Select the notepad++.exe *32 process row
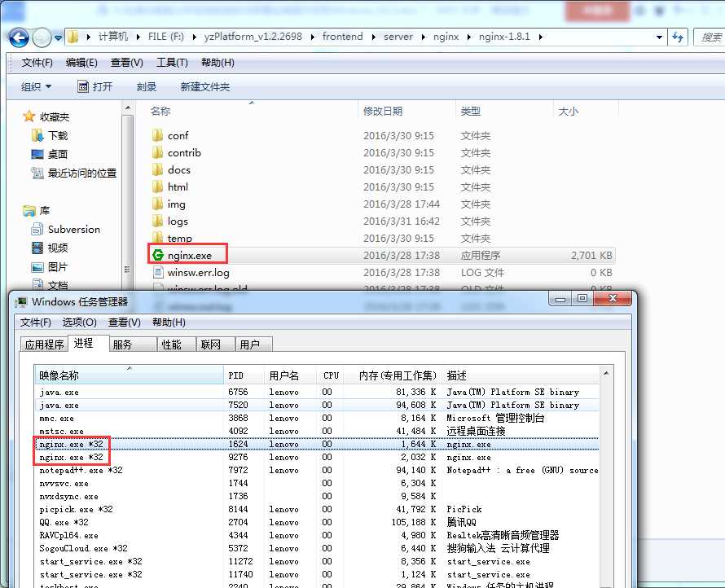725x588 pixels. click(x=317, y=470)
